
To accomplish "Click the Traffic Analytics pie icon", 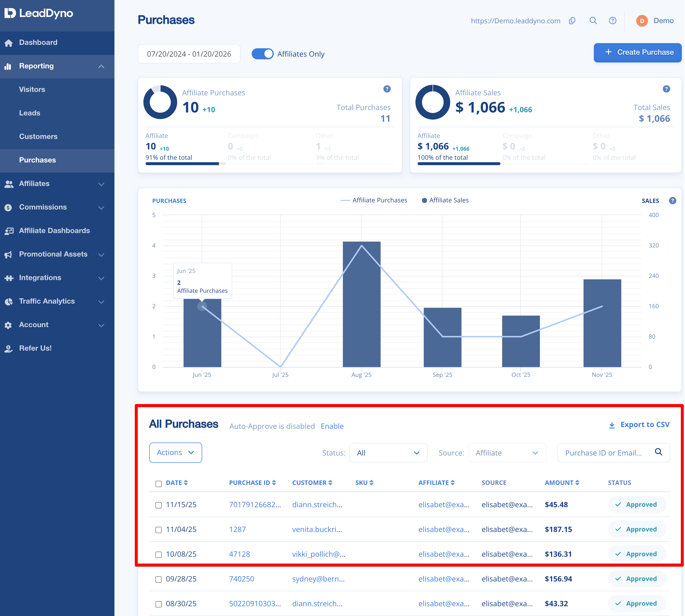I will click(9, 302).
